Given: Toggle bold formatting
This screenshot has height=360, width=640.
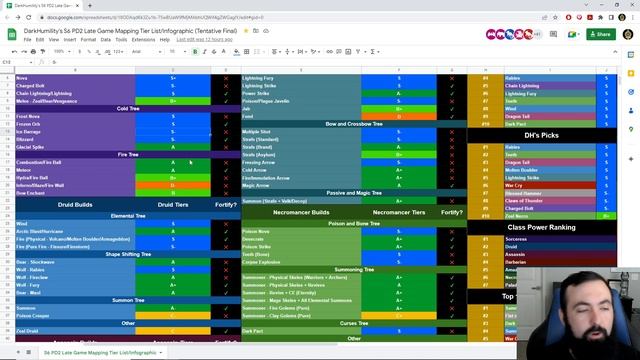Looking at the screenshot, I should point(195,52).
